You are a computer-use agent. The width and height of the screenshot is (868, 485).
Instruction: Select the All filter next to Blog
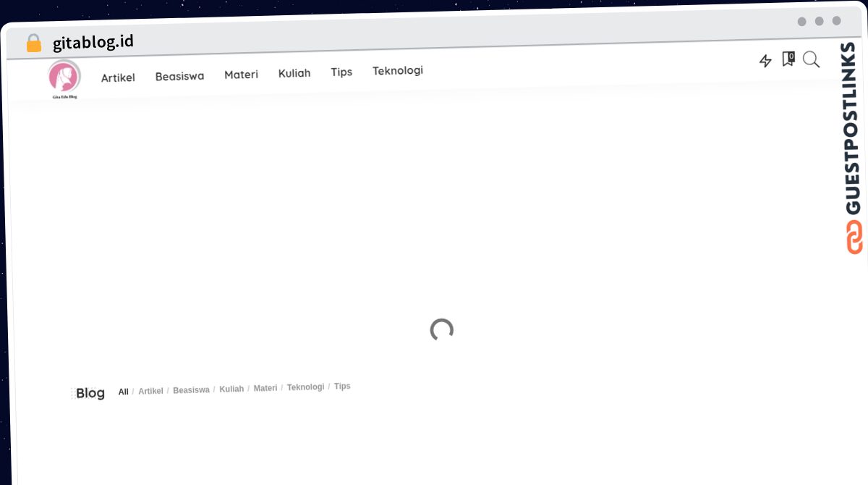coord(124,392)
